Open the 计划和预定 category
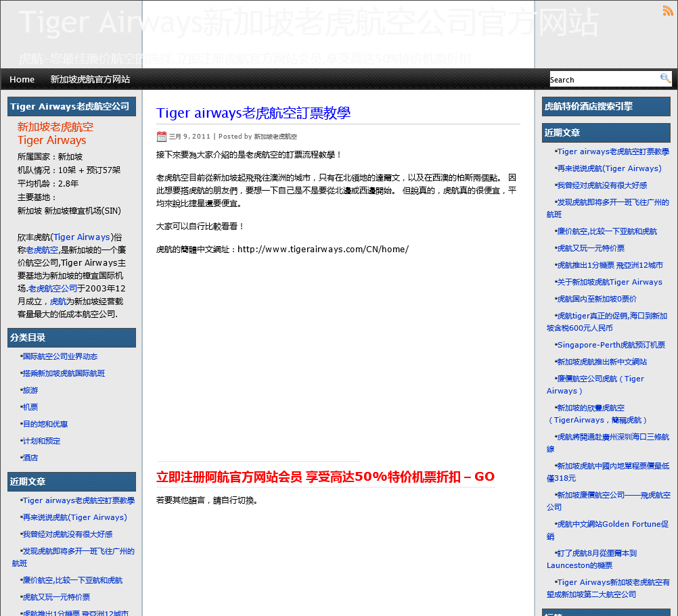678x616 pixels. pyautogui.click(x=41, y=441)
